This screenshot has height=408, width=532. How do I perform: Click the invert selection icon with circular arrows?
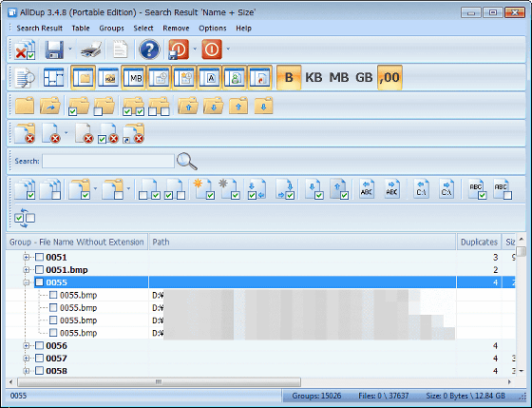pyautogui.click(x=25, y=218)
